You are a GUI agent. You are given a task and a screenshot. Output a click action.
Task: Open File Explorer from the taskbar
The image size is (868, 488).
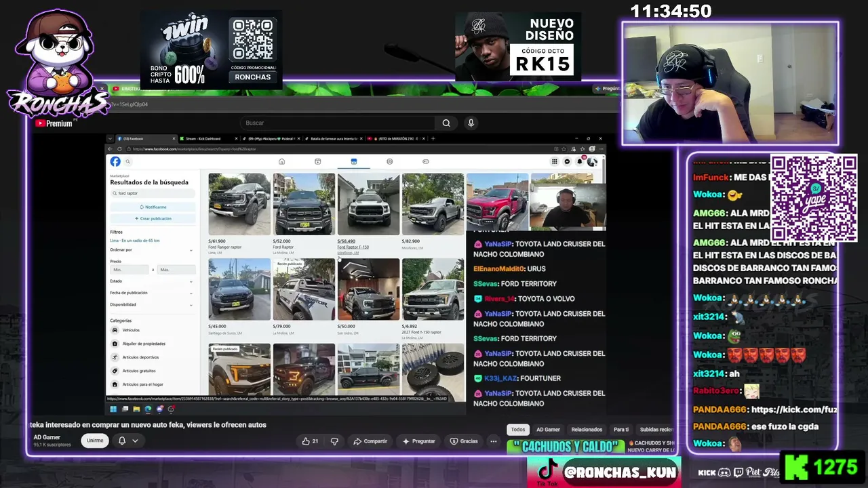coord(136,409)
